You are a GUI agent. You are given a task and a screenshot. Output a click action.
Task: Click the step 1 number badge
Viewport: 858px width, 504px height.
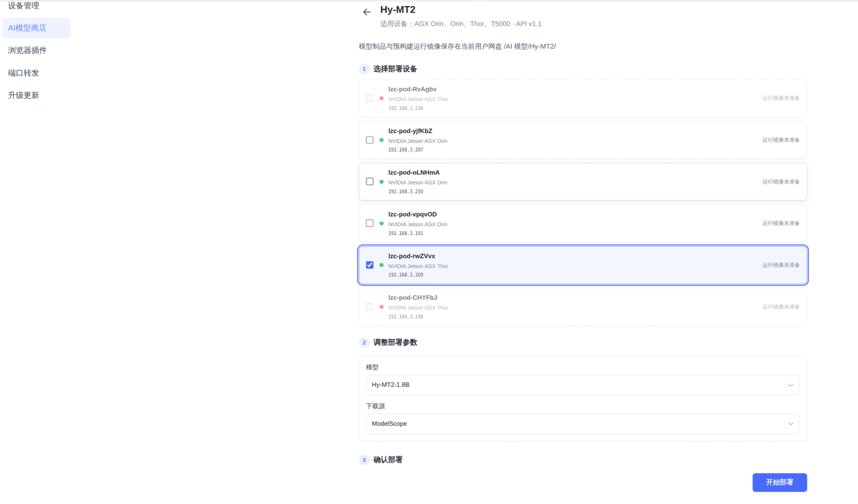click(x=364, y=69)
